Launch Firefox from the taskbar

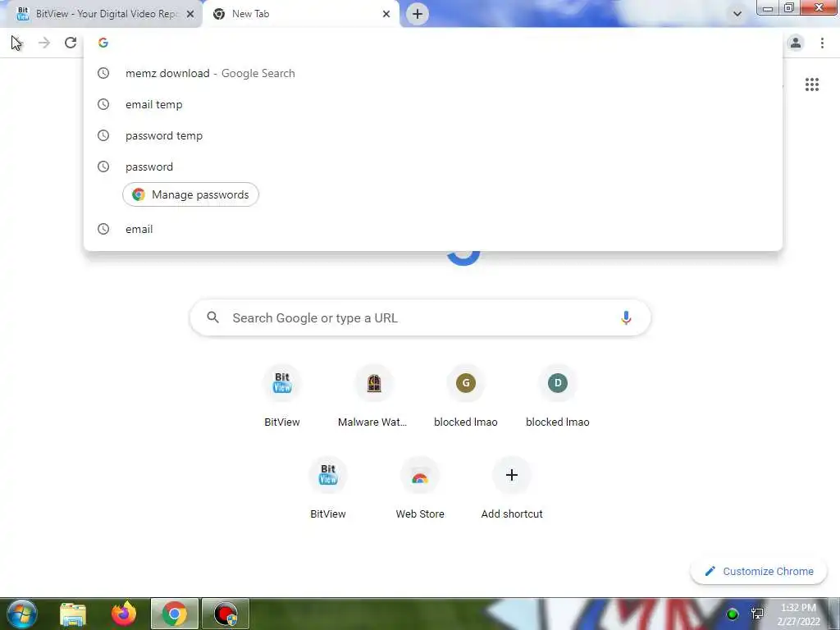pos(124,614)
